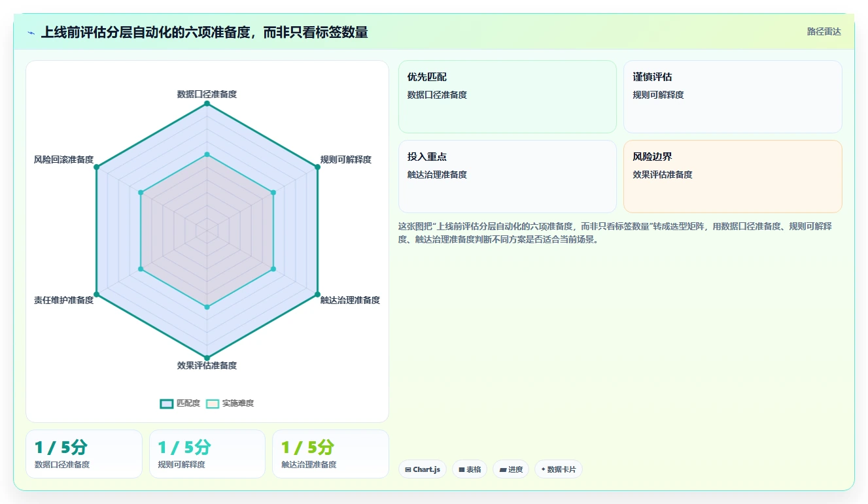Image resolution: width=868 pixels, height=504 pixels.
Task: Select the dark green 1 / 5分 数据口径准备度 stat card
Action: (x=84, y=454)
